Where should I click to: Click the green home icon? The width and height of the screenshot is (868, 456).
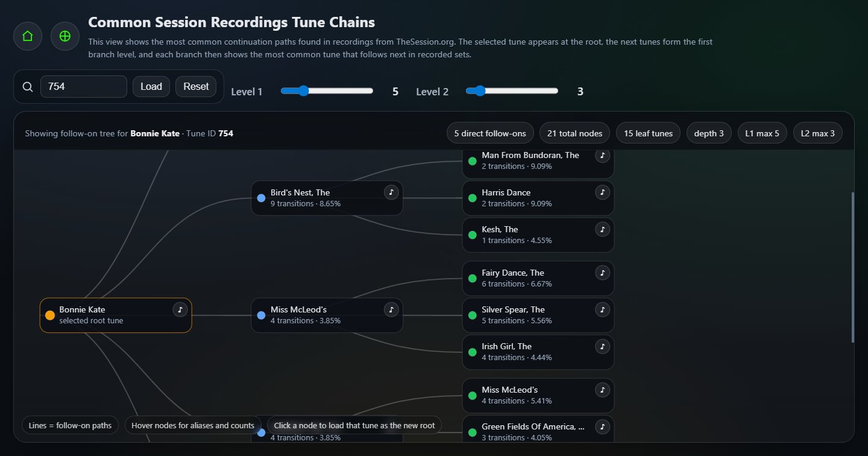coord(27,36)
